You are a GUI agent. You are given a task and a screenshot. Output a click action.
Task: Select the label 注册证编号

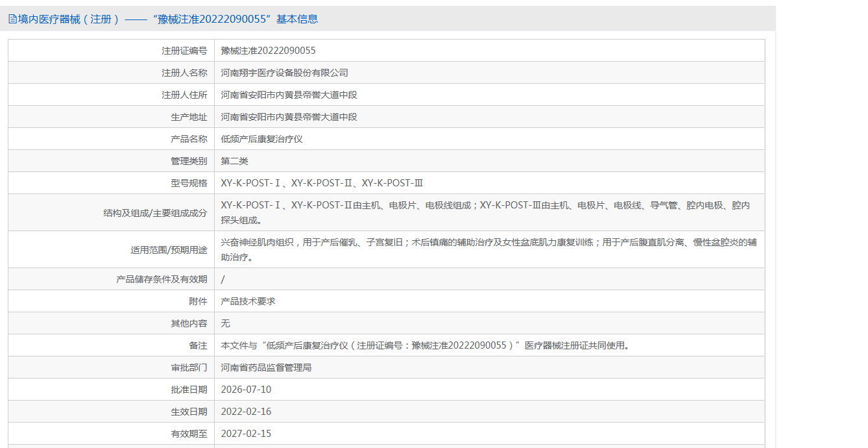pos(184,51)
